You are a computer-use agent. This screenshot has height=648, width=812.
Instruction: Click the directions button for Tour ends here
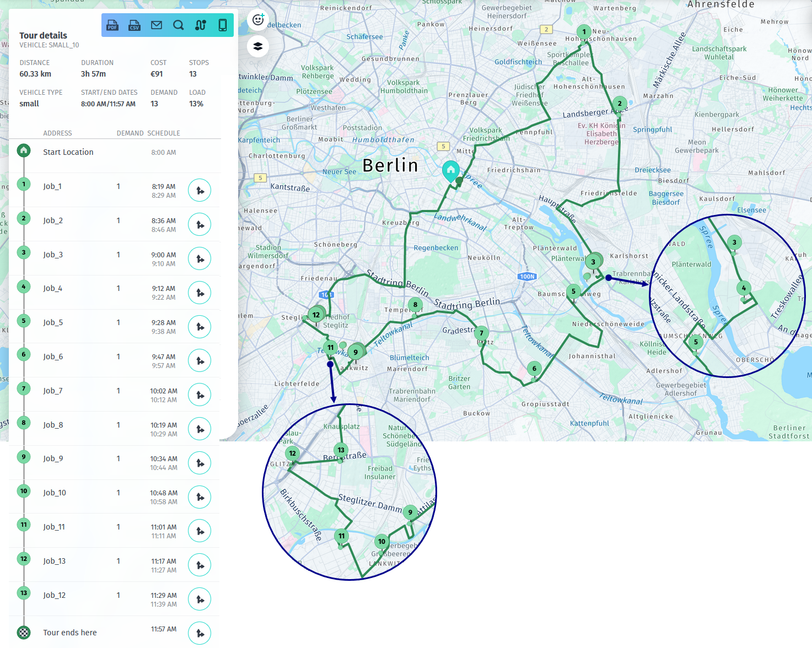(x=200, y=633)
